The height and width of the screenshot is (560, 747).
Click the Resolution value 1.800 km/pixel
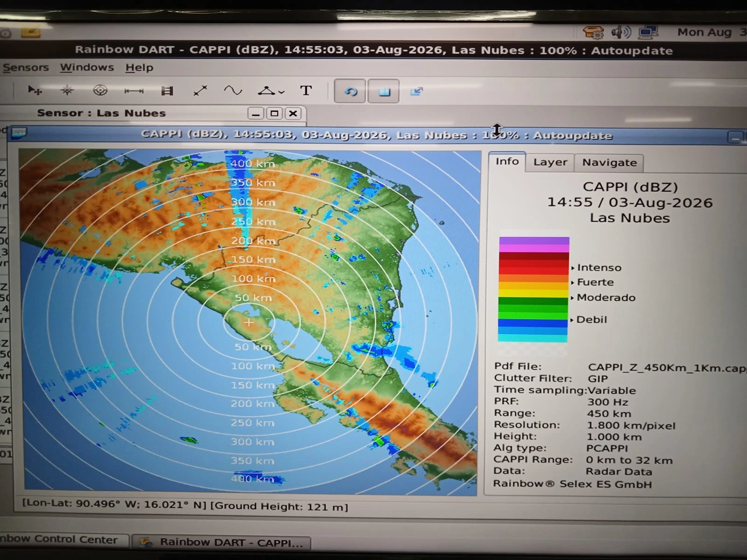[x=631, y=426]
